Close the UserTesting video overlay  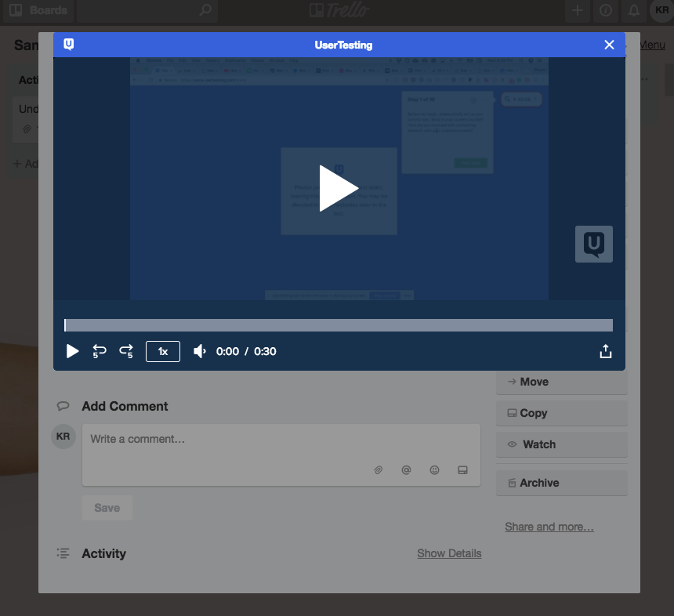[609, 45]
